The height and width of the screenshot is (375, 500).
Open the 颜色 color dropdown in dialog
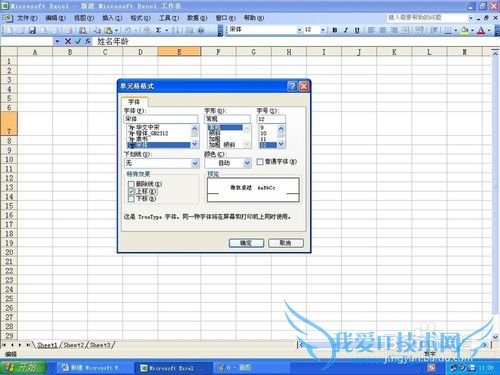[x=247, y=163]
